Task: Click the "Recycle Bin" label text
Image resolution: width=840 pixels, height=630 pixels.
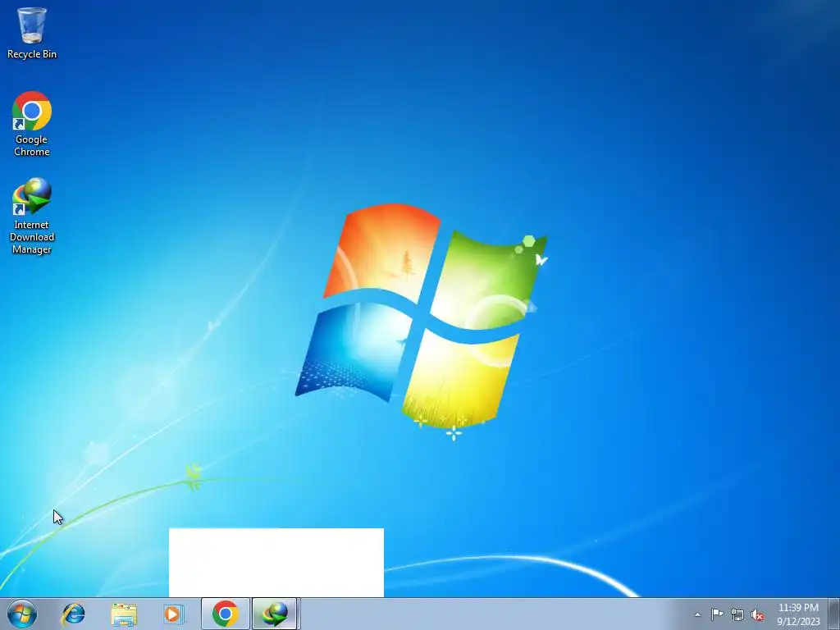Action: pyautogui.click(x=32, y=54)
